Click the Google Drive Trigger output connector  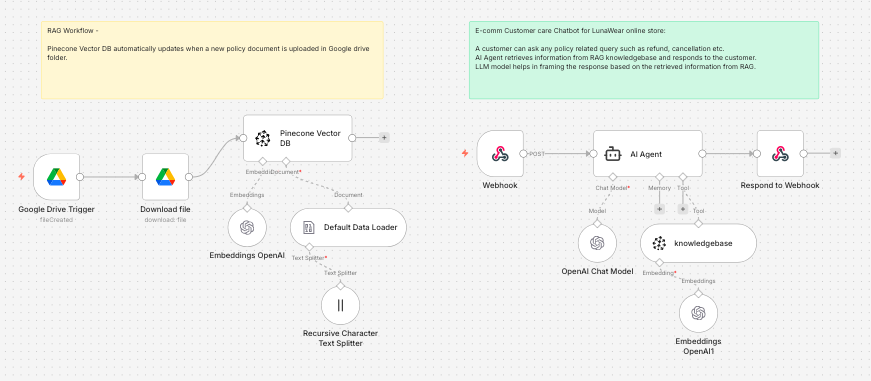click(x=80, y=177)
